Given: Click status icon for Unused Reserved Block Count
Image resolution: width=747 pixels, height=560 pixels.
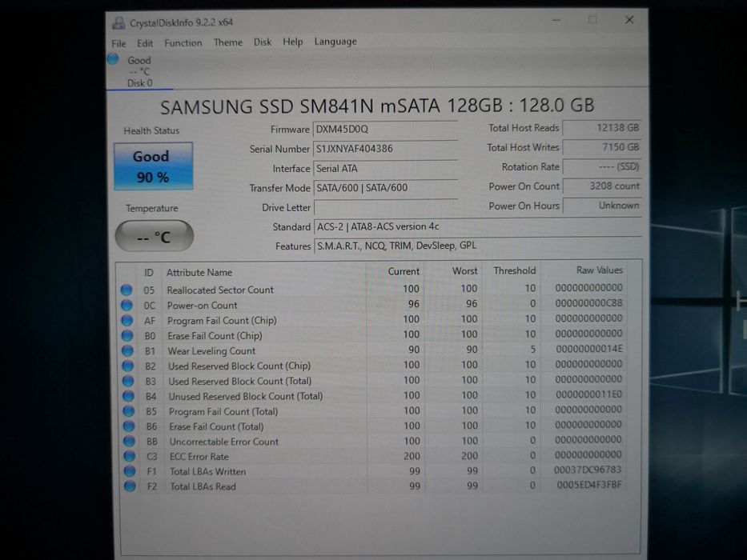Looking at the screenshot, I should coord(128,396).
